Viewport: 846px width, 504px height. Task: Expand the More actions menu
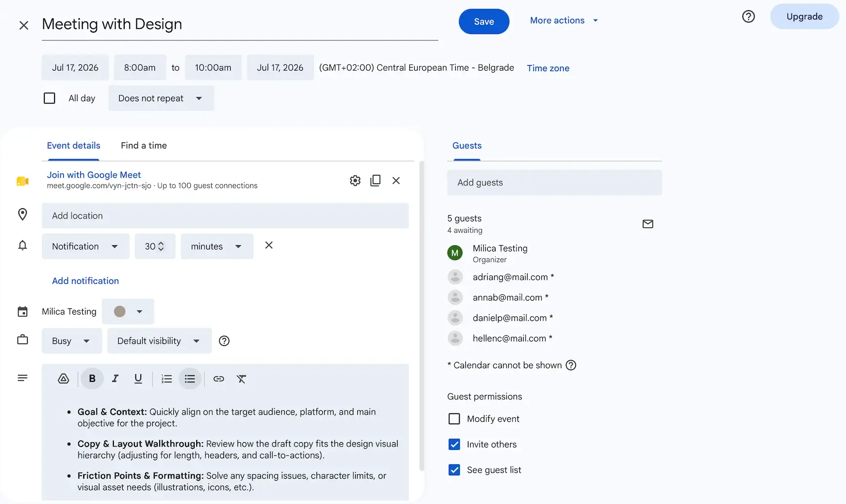click(x=564, y=20)
